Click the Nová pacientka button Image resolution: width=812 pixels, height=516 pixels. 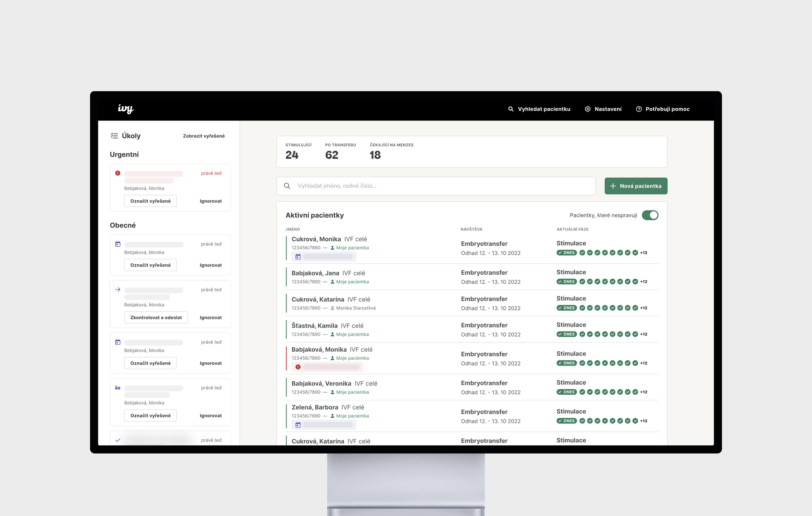pyautogui.click(x=636, y=186)
